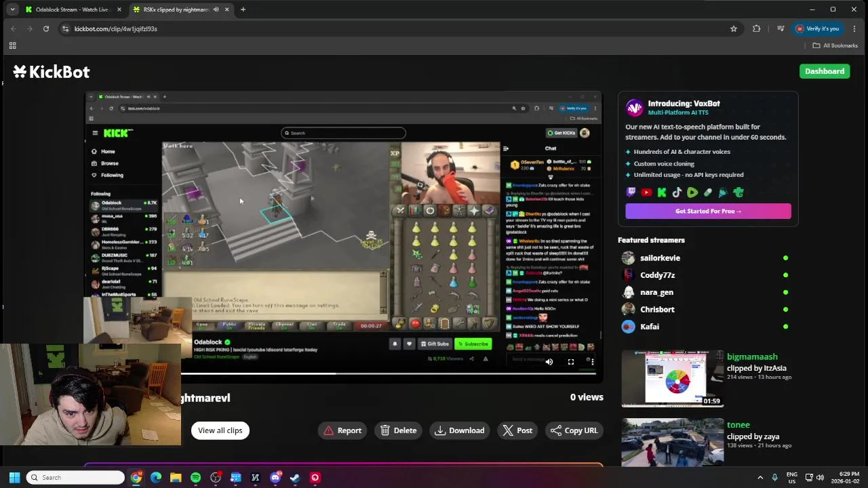The height and width of the screenshot is (488, 868).
Task: Delete this clip
Action: click(x=399, y=430)
